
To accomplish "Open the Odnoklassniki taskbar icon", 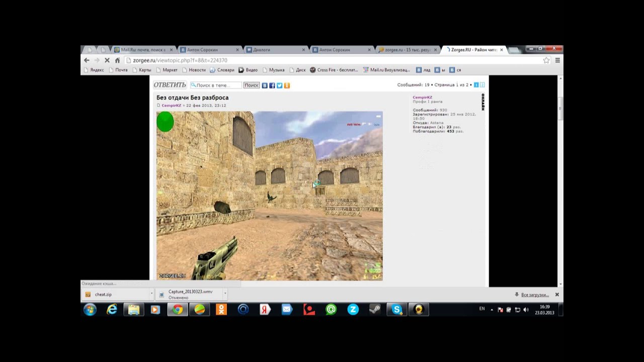I will 221,310.
